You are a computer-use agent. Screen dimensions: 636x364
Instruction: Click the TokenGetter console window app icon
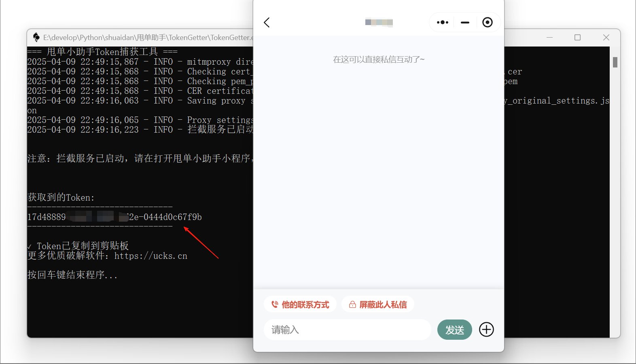pyautogui.click(x=36, y=37)
